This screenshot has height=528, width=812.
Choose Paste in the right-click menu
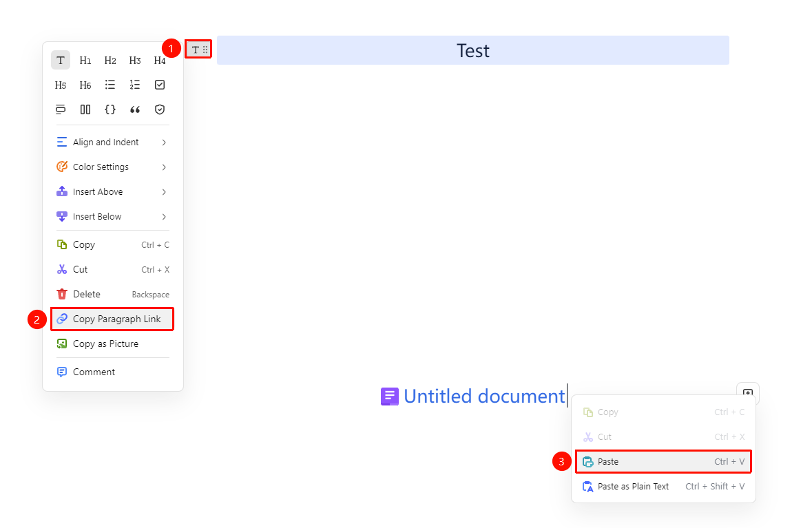[x=663, y=462]
